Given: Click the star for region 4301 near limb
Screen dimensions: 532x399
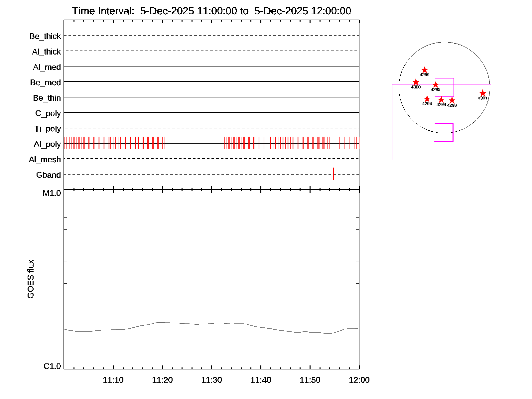Looking at the screenshot, I should [483, 93].
